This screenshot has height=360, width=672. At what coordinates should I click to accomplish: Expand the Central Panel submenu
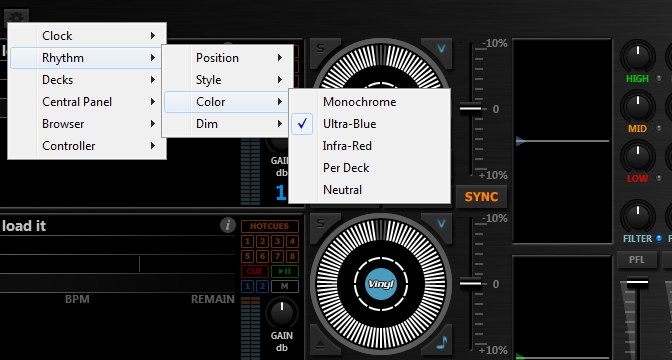point(87,102)
